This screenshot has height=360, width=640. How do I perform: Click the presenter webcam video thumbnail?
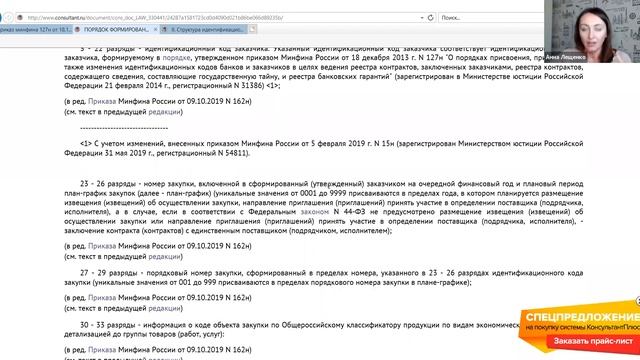click(592, 31)
